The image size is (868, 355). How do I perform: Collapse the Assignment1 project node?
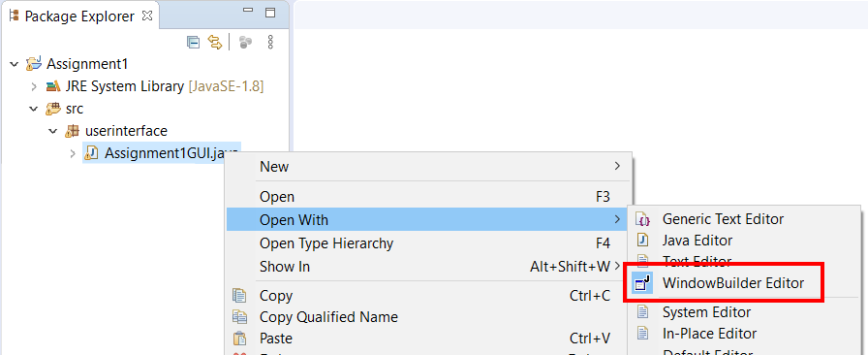(x=14, y=64)
